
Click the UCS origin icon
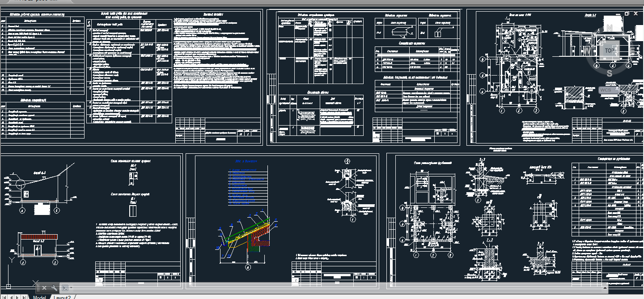pyautogui.click(x=8, y=286)
